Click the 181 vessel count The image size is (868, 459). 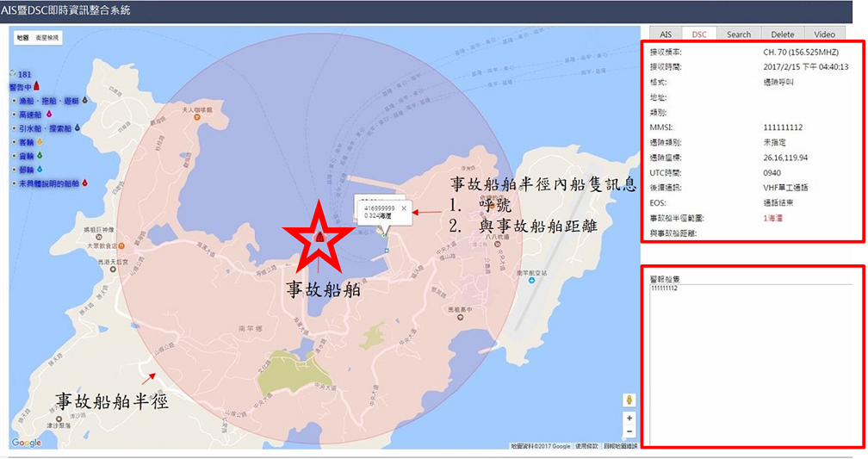(x=24, y=74)
